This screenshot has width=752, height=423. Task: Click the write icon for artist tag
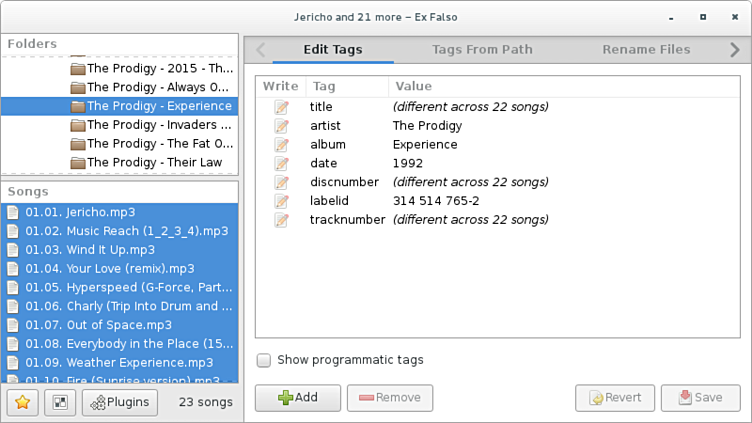click(x=281, y=126)
